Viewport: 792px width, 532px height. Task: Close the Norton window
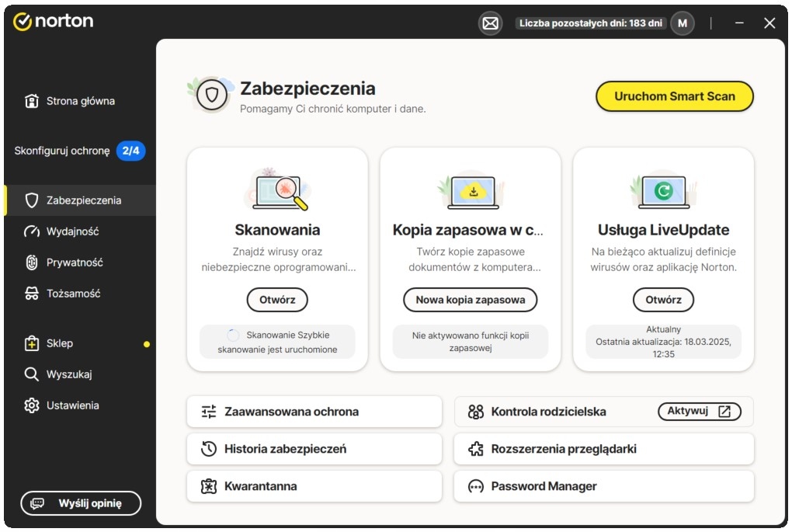(769, 23)
